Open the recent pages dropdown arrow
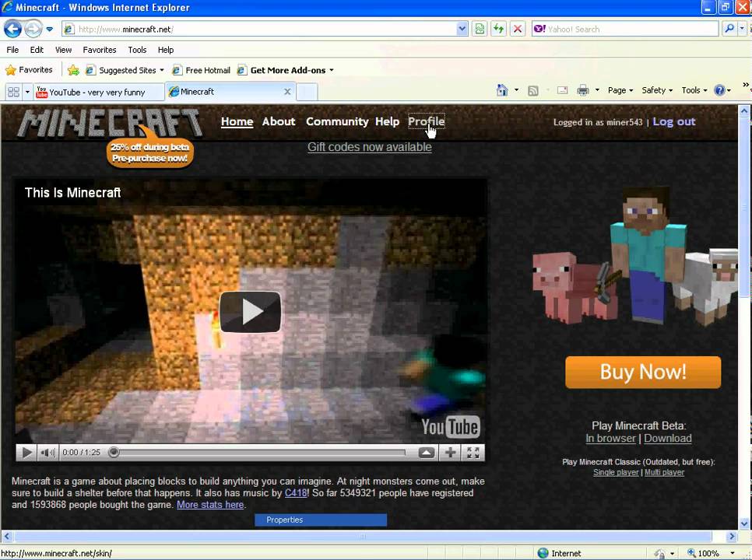The height and width of the screenshot is (560, 752). click(49, 30)
